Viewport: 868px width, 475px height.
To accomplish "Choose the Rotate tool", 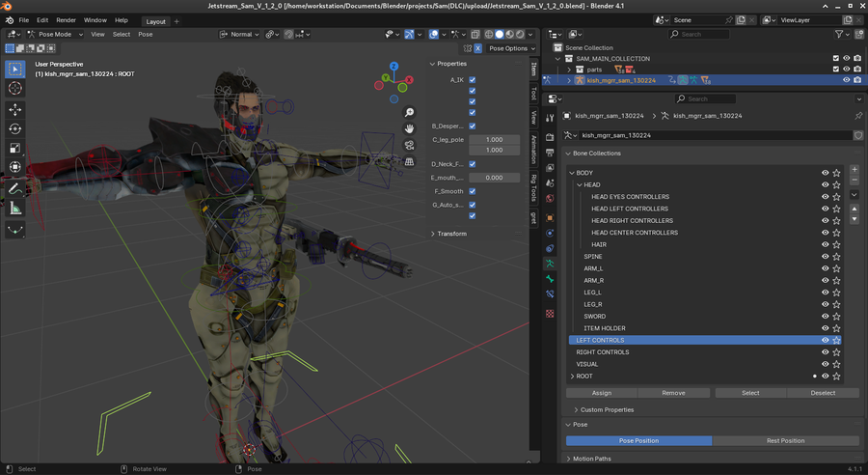I will [x=14, y=128].
